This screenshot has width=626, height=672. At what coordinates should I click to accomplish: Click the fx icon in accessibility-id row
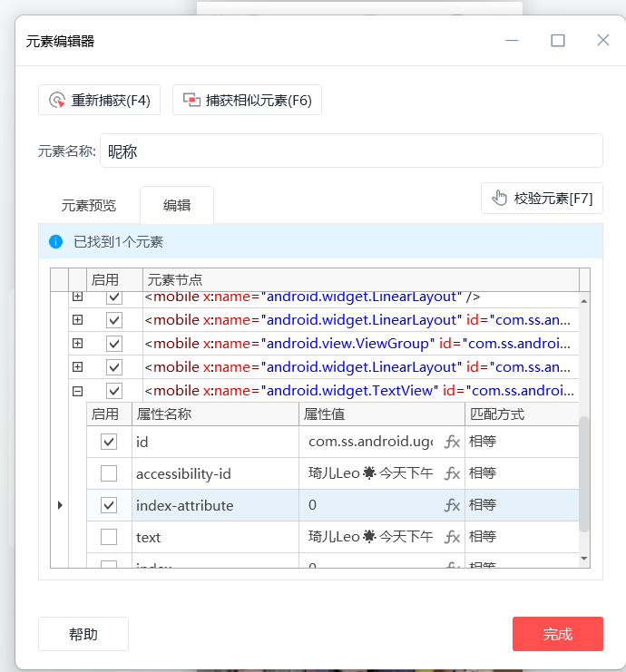452,473
